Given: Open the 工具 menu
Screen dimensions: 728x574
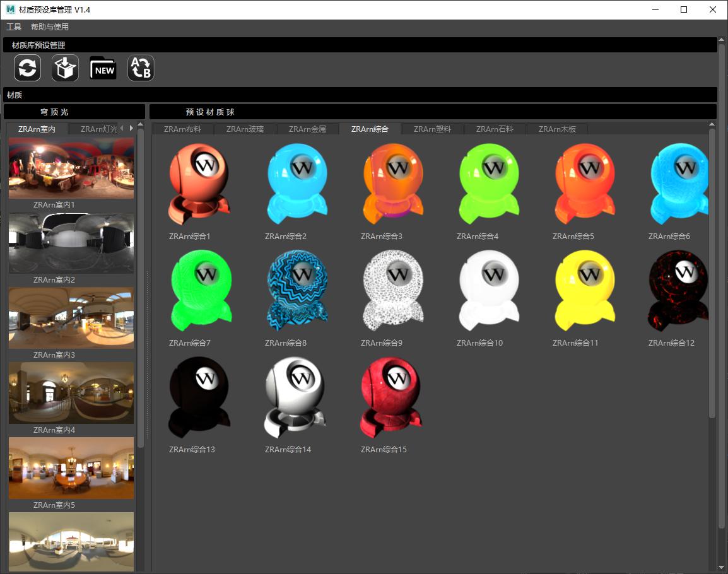Looking at the screenshot, I should pyautogui.click(x=14, y=27).
